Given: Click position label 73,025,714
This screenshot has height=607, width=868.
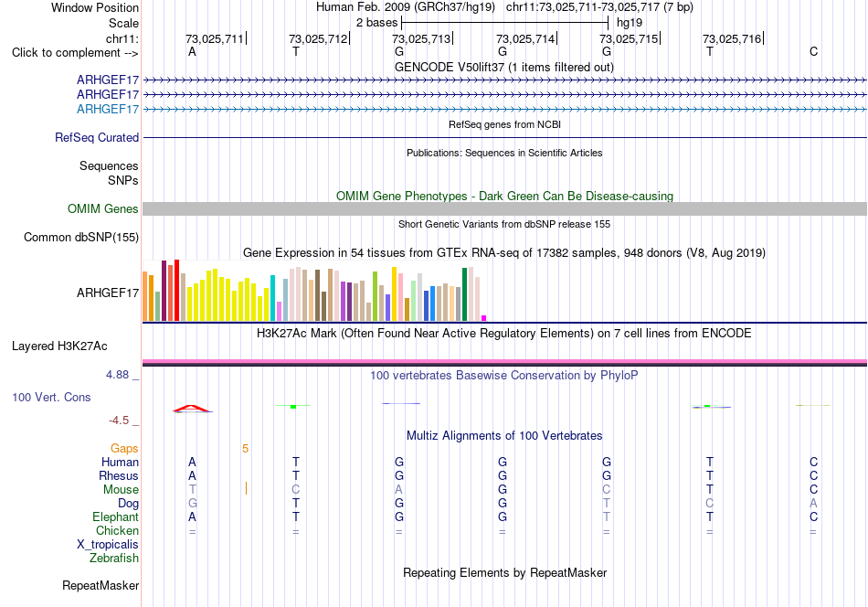Looking at the screenshot, I should tap(525, 38).
